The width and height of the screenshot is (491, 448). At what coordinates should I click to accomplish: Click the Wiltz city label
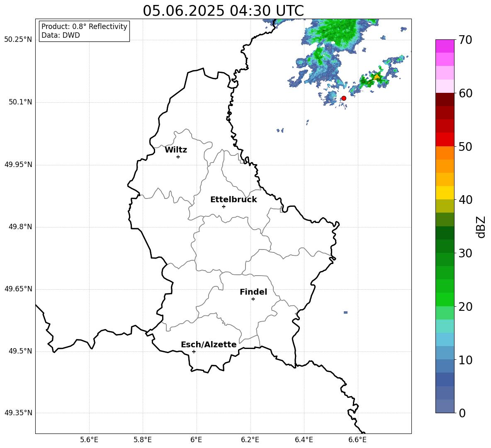point(176,150)
